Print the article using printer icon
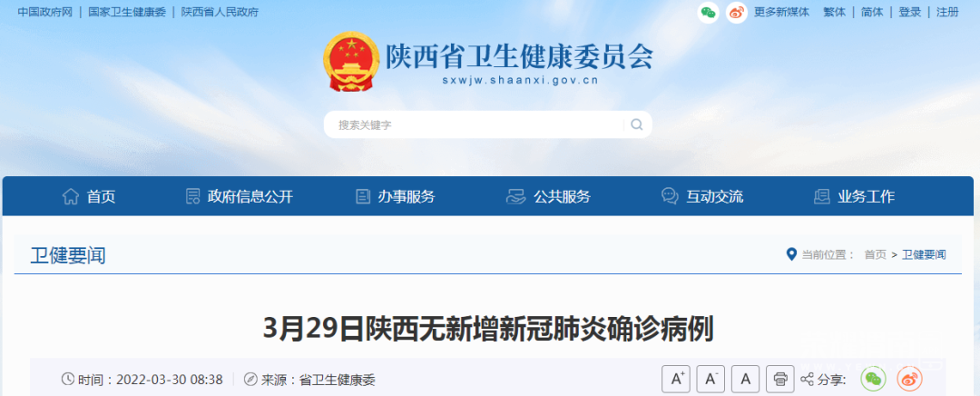The image size is (980, 396). click(780, 379)
